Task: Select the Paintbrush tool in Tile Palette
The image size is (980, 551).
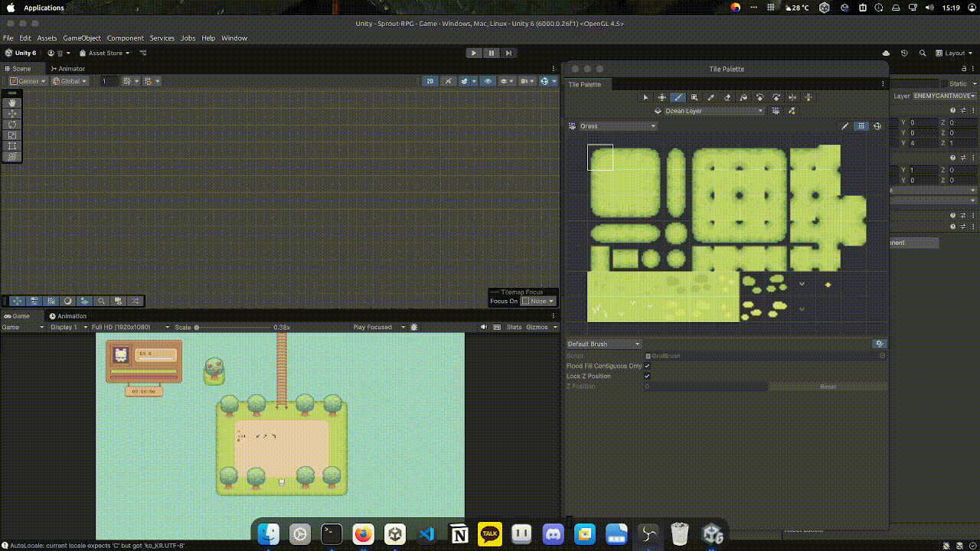Action: coord(678,97)
